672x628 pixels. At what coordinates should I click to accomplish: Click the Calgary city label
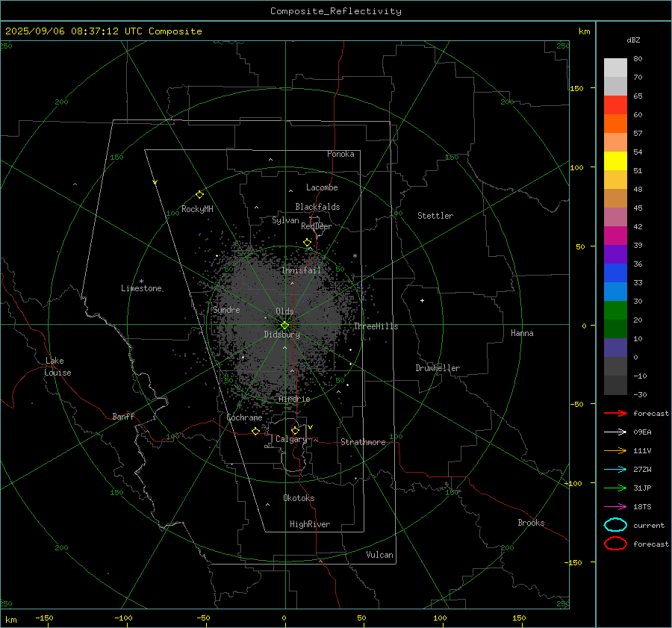pos(291,439)
